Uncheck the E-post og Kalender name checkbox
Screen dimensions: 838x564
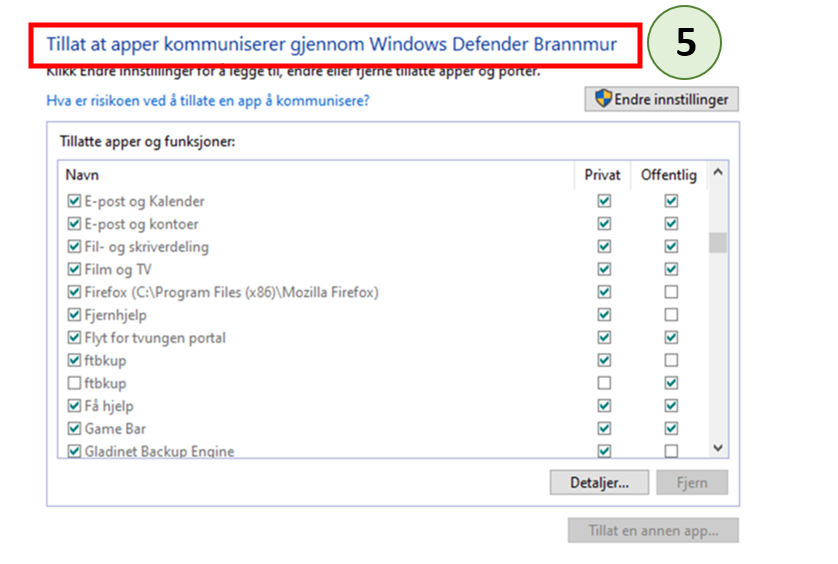tap(74, 201)
